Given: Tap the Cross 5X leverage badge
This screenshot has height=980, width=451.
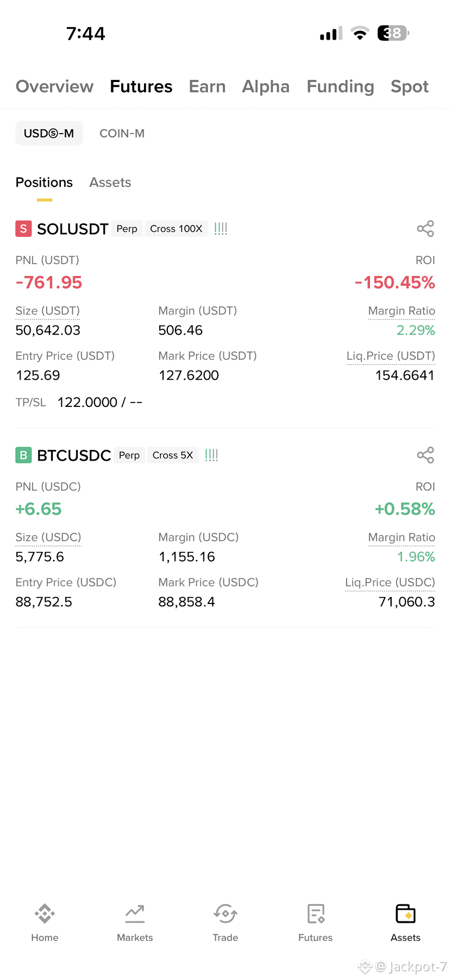Looking at the screenshot, I should click(x=173, y=455).
